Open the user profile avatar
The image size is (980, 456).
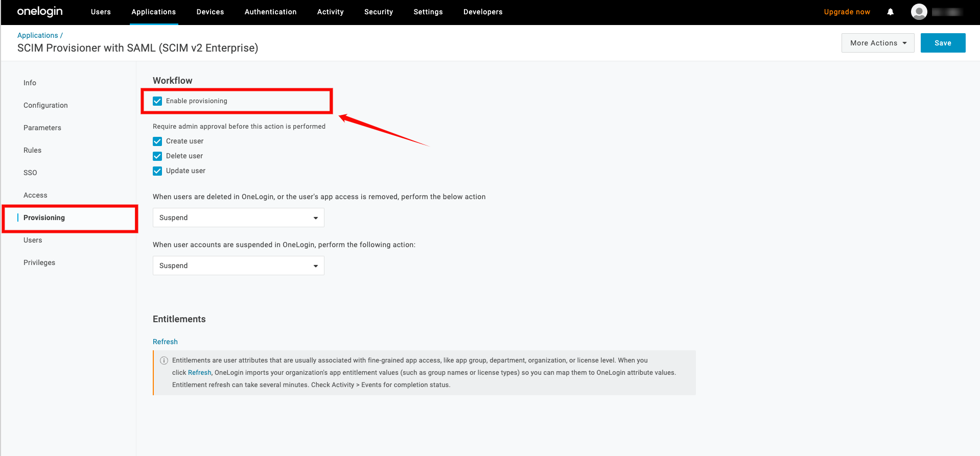[x=919, y=12]
